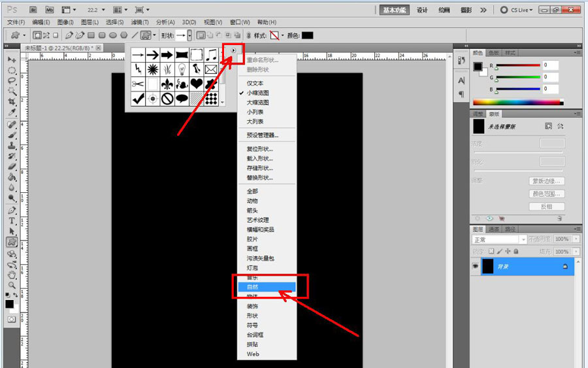
Task: Select the Crop tool in toolbox
Action: 12,102
